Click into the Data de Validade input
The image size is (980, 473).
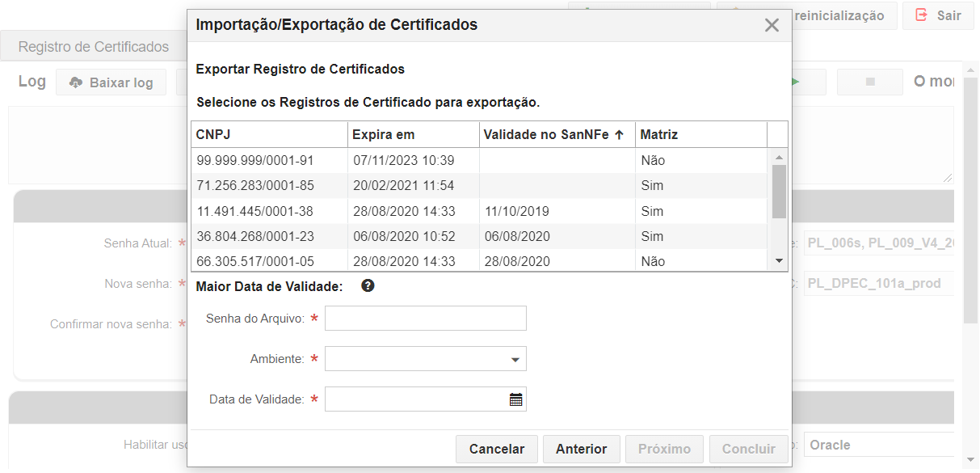pyautogui.click(x=416, y=399)
